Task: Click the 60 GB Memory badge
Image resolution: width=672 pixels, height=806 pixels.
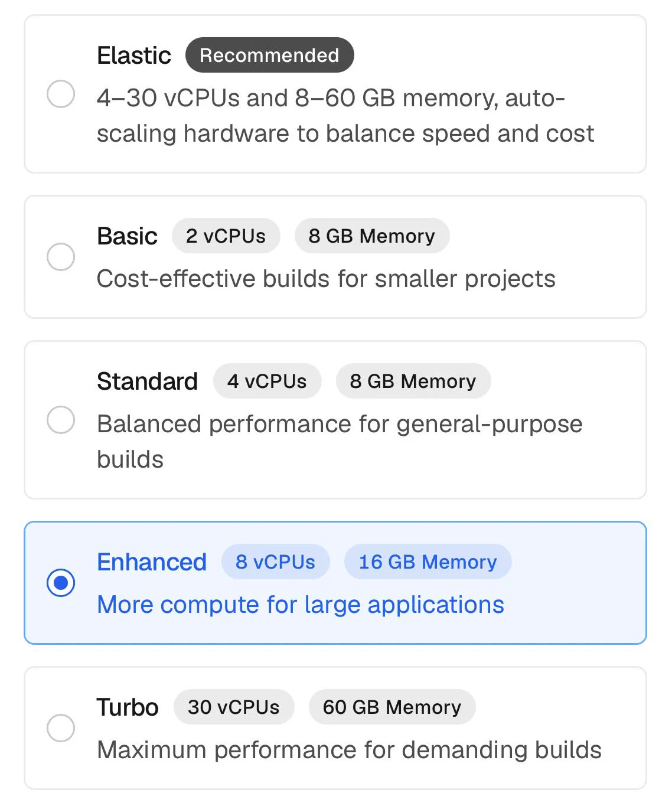Action: pos(392,707)
